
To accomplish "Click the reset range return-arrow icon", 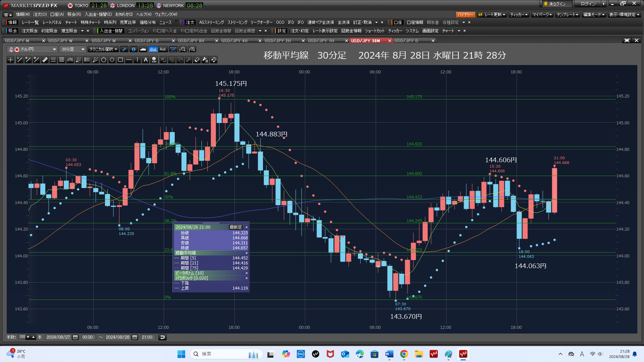I will [163, 337].
